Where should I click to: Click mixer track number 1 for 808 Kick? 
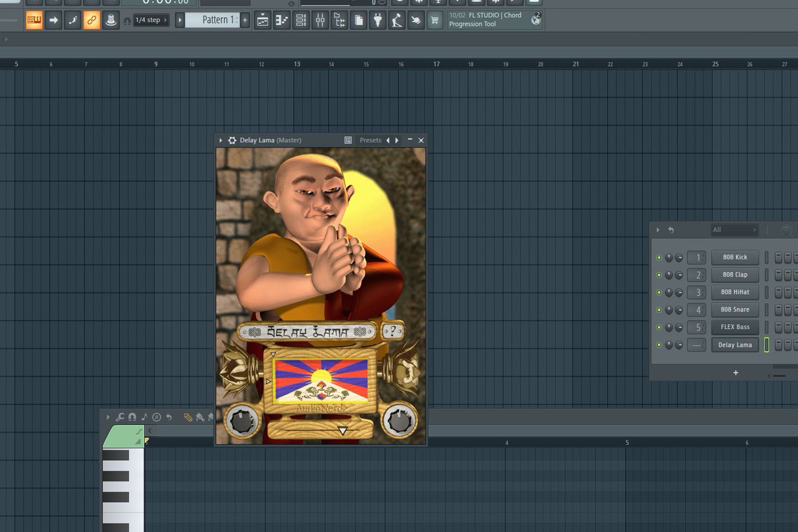(x=696, y=257)
